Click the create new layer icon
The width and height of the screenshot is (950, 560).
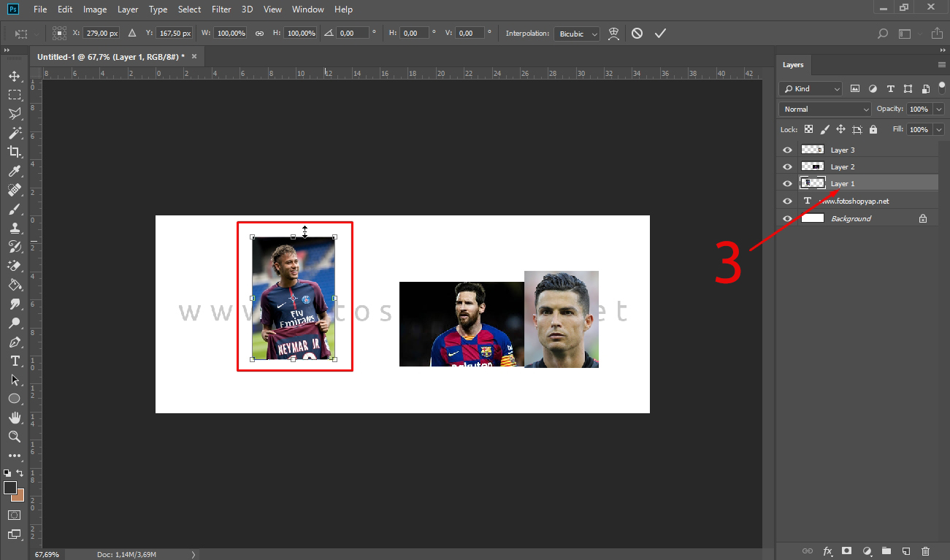(905, 551)
